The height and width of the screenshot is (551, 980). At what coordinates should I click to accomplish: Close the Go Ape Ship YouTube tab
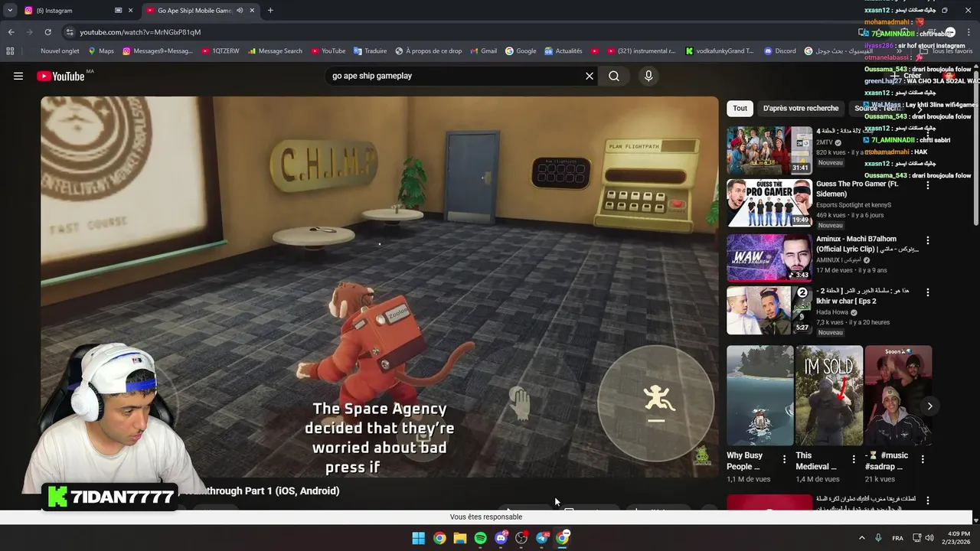[x=252, y=11]
